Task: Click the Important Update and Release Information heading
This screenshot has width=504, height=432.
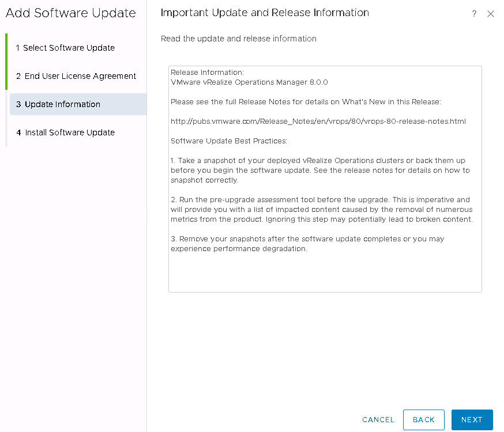Action: point(265,13)
